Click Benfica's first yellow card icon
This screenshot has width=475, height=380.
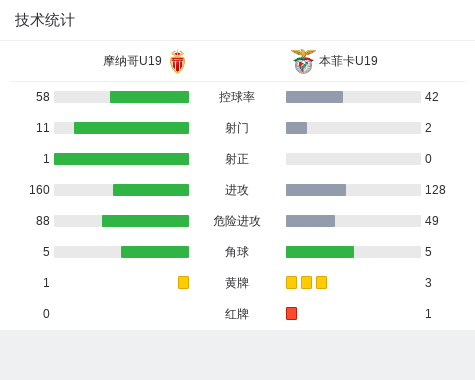tap(291, 283)
